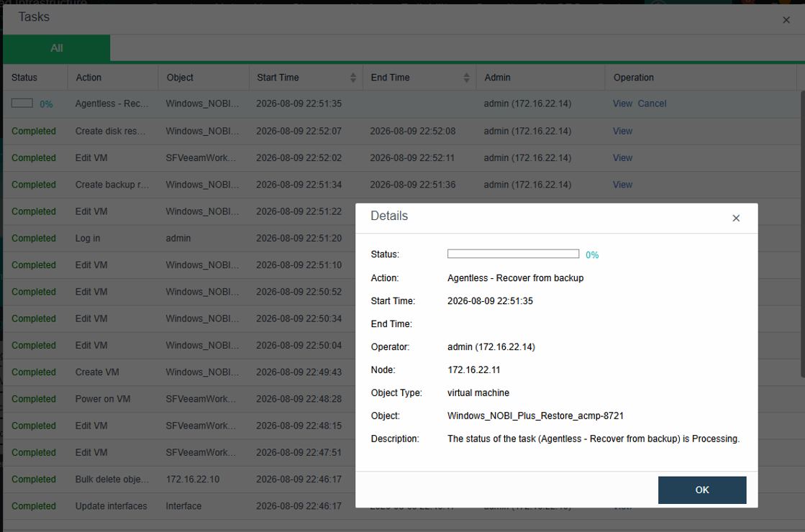The image size is (805, 532).
Task: Cancel the Agentless recover task
Action: pyautogui.click(x=652, y=104)
